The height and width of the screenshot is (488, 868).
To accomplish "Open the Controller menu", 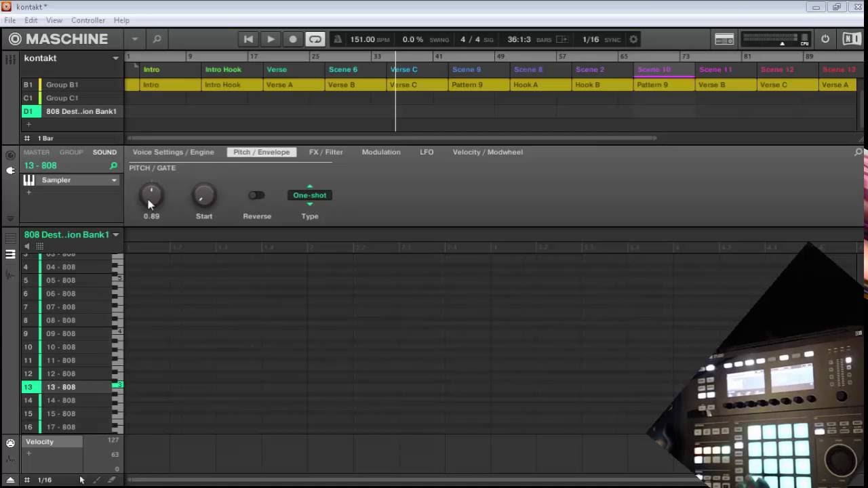I will (88, 20).
